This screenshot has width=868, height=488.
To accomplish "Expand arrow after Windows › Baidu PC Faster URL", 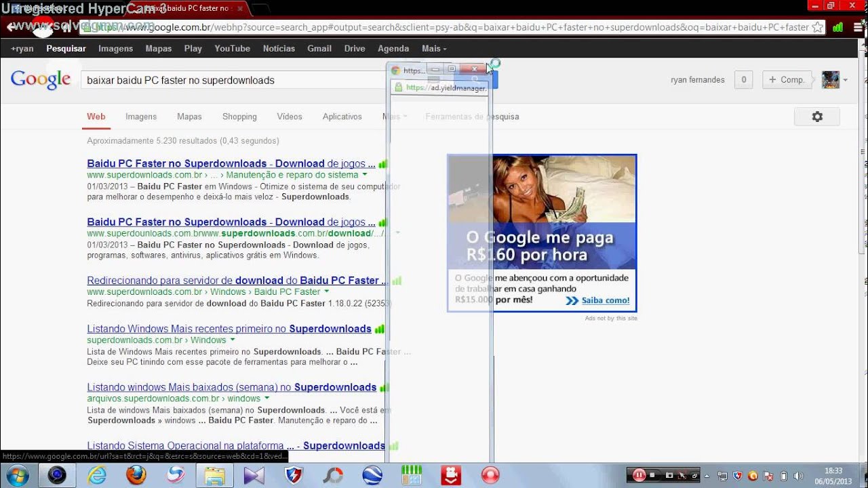I will [326, 291].
